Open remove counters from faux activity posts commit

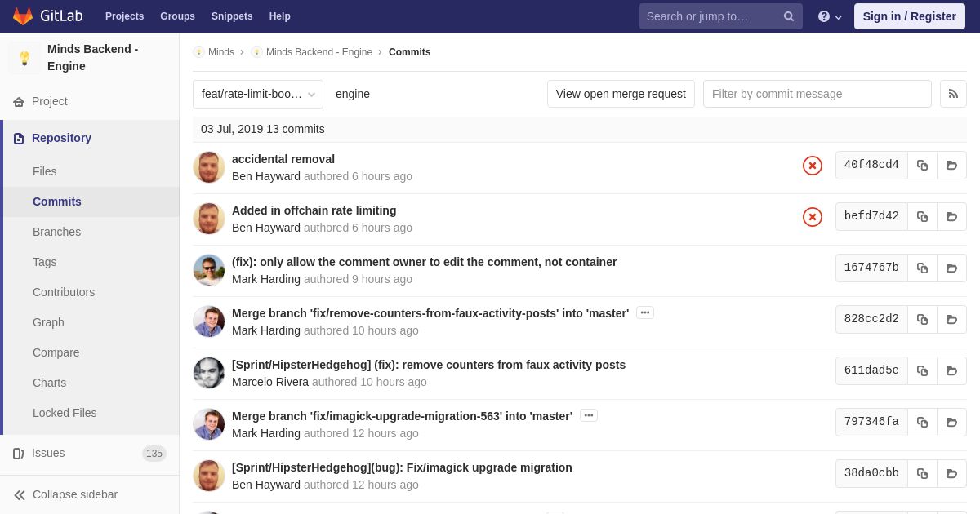coord(429,365)
